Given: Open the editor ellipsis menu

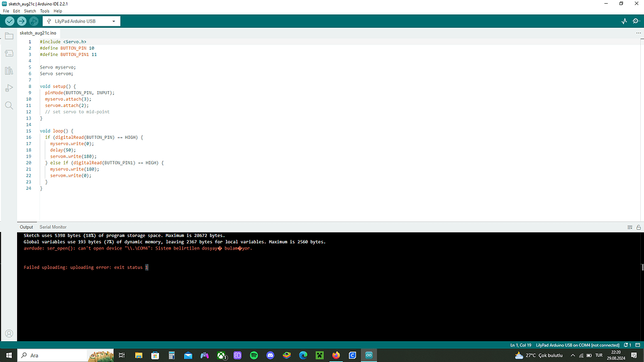Looking at the screenshot, I should click(638, 32).
